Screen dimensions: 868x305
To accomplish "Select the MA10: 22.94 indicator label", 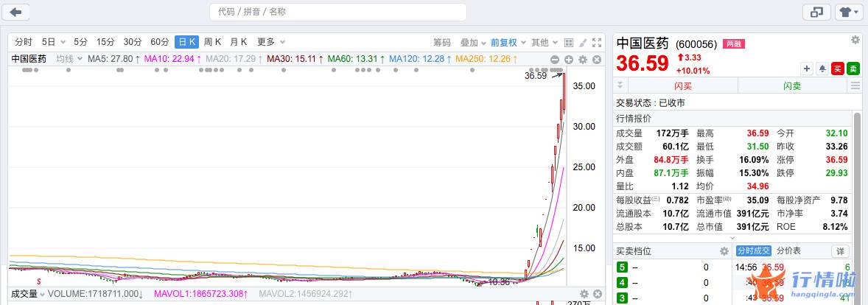I will coord(172,59).
